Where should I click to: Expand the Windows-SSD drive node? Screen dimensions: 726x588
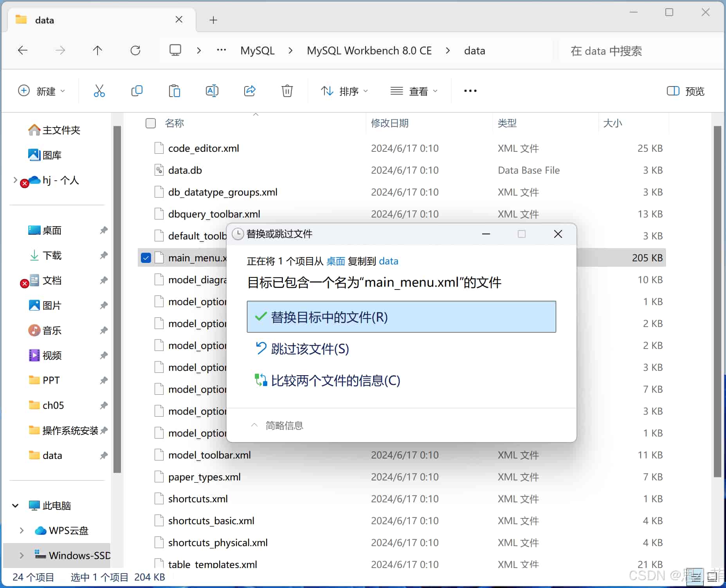(22, 556)
